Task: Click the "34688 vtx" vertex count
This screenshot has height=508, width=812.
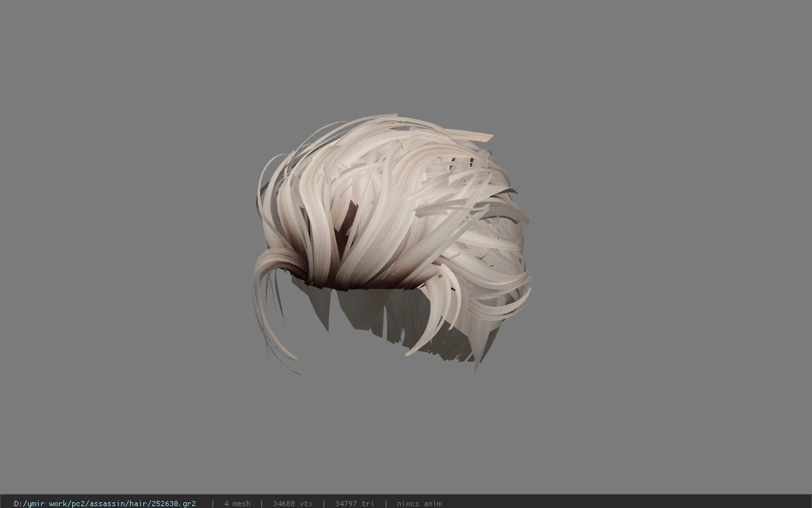Action: (x=292, y=504)
